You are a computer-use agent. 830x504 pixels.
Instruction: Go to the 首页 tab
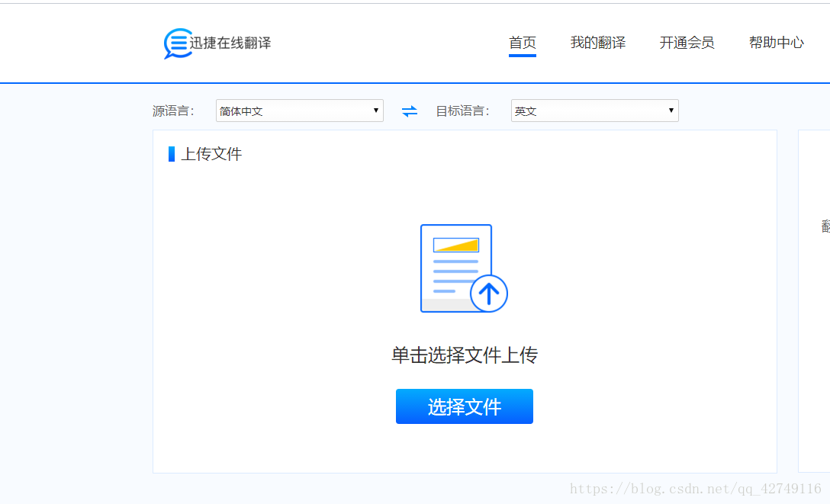tap(523, 43)
